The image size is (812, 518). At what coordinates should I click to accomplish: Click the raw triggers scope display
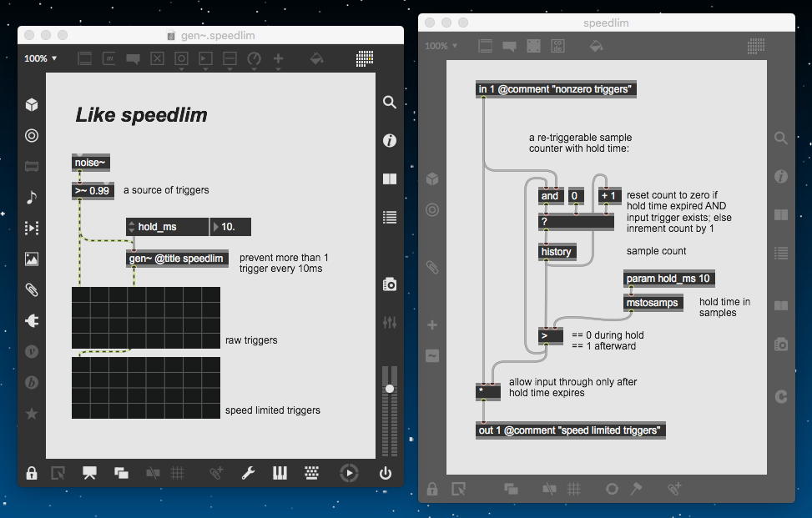pos(146,318)
